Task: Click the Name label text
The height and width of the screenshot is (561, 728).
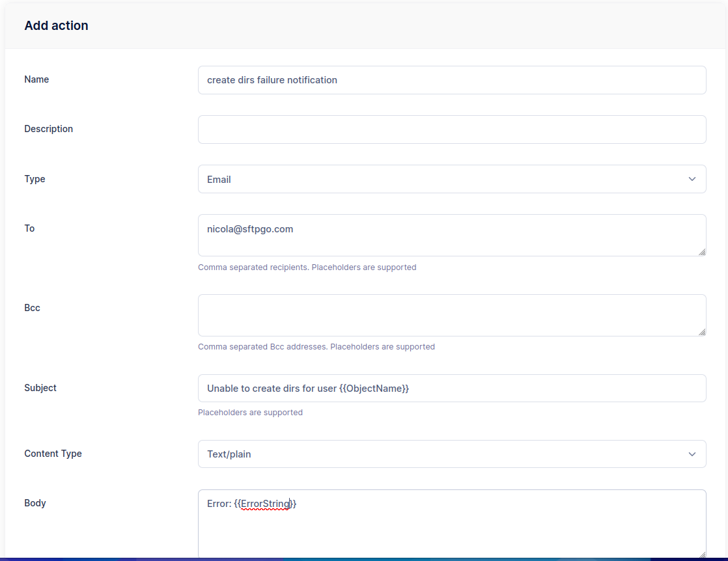Action: [36, 79]
